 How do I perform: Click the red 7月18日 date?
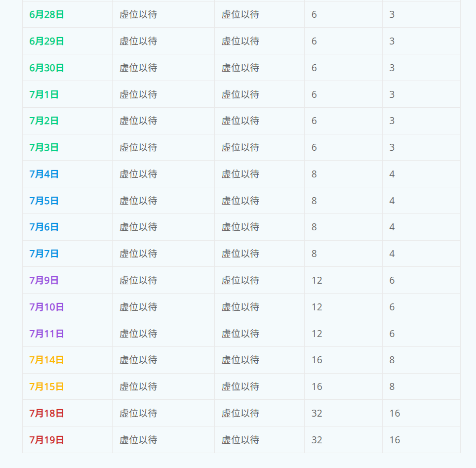(x=46, y=413)
